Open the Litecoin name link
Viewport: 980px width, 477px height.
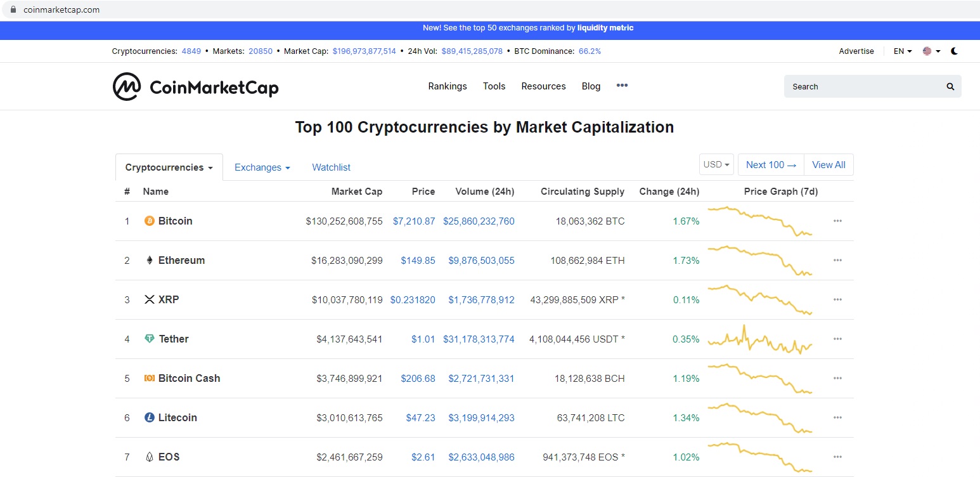[x=177, y=417]
